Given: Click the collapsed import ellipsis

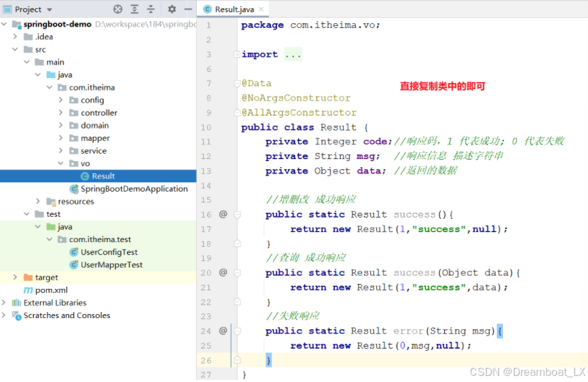Looking at the screenshot, I should tap(293, 54).
